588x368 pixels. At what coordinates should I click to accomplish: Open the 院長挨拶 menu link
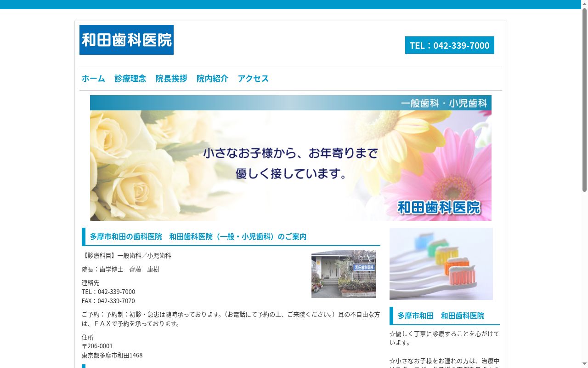point(171,79)
